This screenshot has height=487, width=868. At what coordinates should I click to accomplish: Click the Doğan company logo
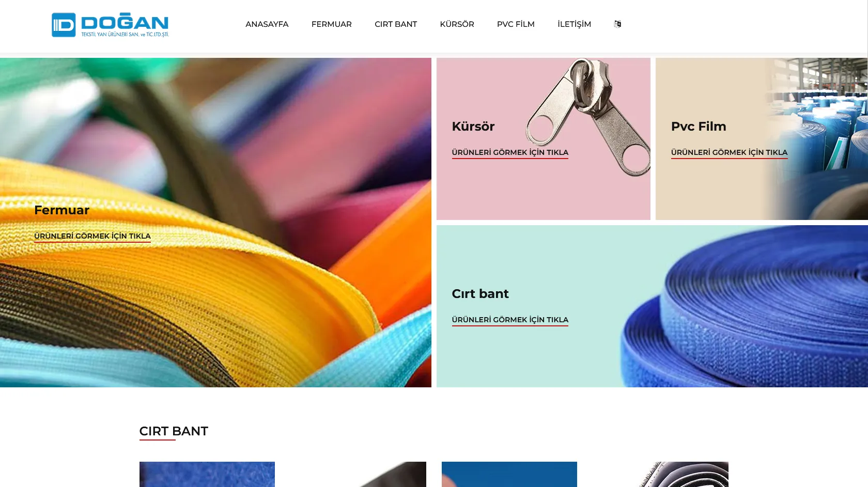point(110,25)
